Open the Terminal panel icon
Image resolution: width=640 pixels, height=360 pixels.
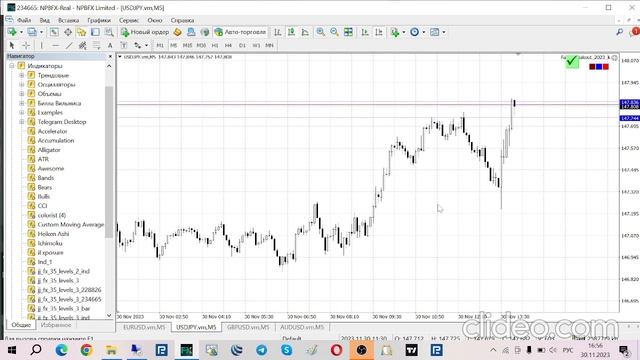click(95, 32)
